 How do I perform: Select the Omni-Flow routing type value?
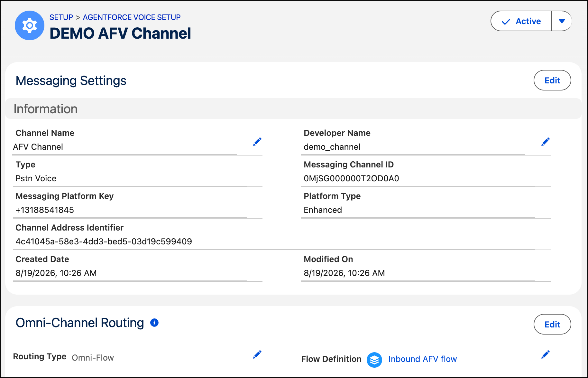pyautogui.click(x=93, y=358)
